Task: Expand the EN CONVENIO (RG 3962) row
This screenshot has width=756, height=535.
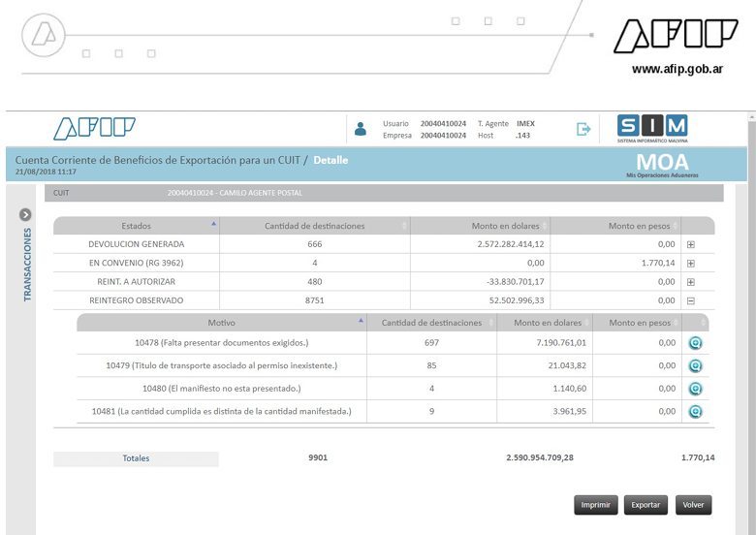Action: [x=691, y=264]
